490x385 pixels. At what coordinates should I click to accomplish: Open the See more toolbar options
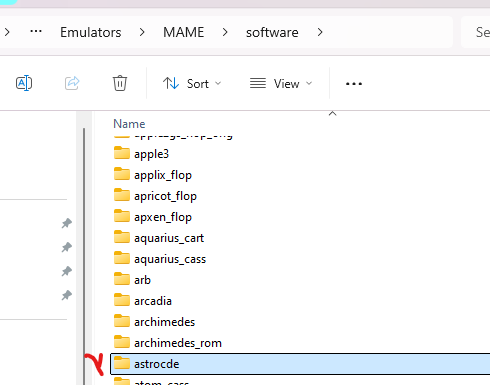coord(354,84)
